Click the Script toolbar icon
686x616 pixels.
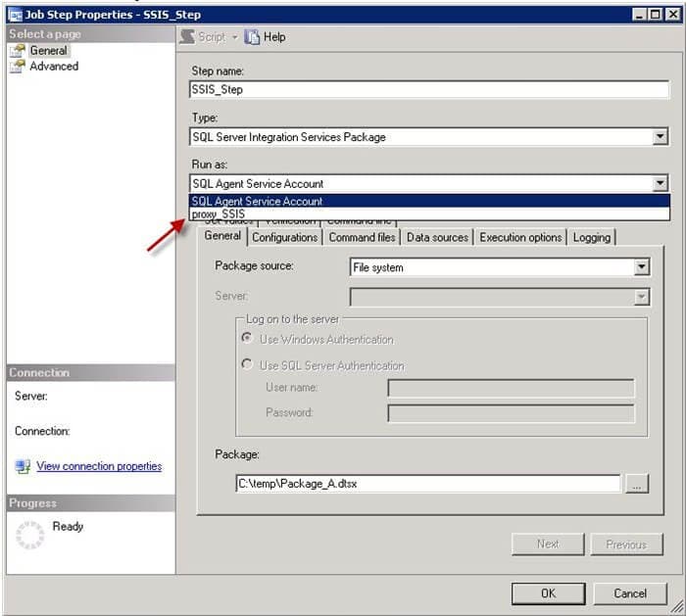(x=187, y=36)
